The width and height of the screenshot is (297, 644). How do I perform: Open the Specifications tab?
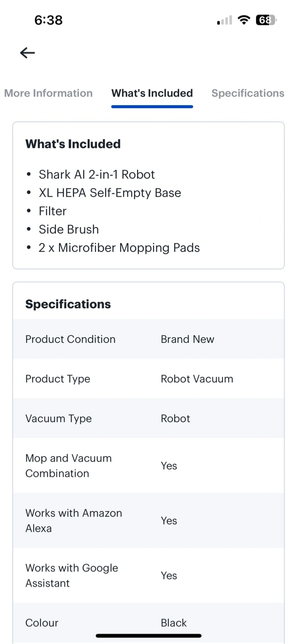tap(248, 93)
